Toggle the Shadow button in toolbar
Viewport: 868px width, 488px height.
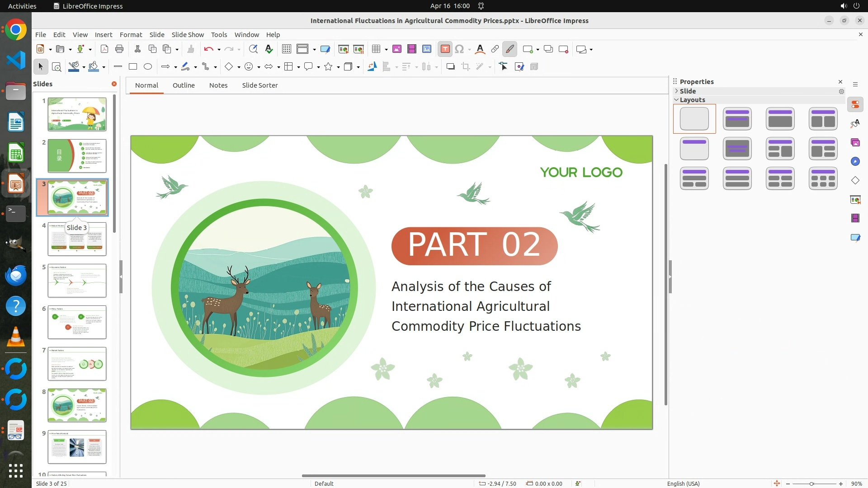click(450, 67)
